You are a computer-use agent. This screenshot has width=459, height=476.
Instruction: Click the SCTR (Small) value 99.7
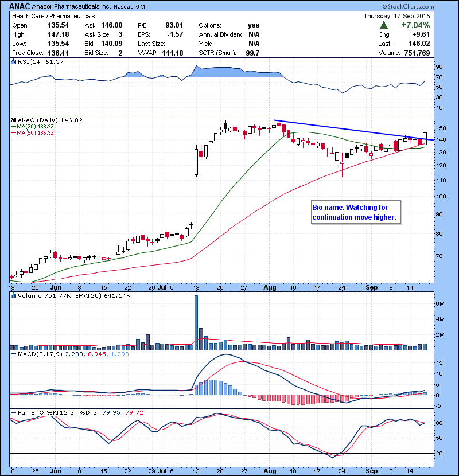tap(253, 53)
